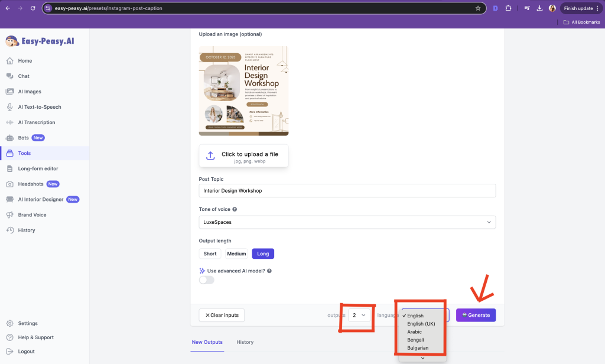Choose Arabic from the language list
The width and height of the screenshot is (605, 364).
tap(414, 331)
